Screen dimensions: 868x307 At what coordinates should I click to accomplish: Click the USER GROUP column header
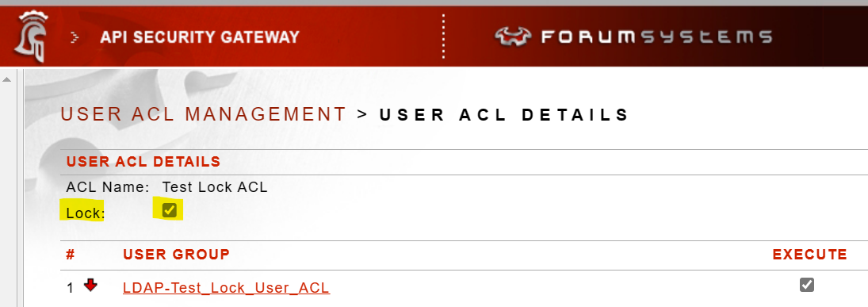(176, 255)
